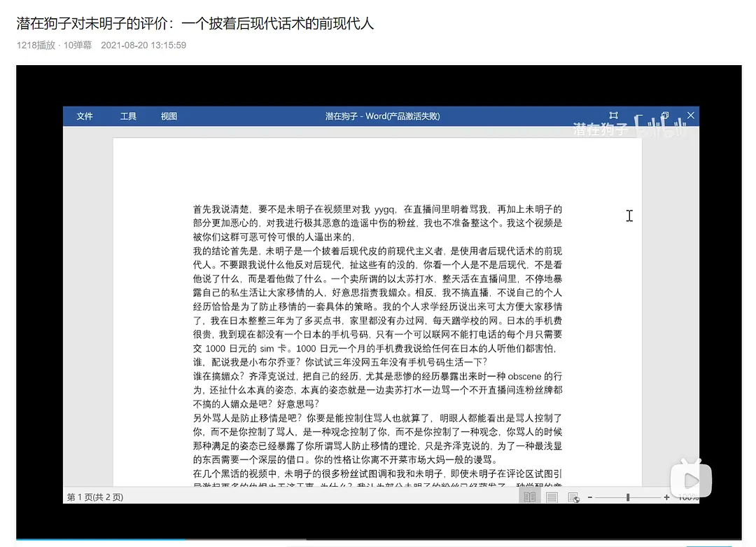Open the 文件 menu in Word
Screen dimensions: 756x547
coord(85,116)
